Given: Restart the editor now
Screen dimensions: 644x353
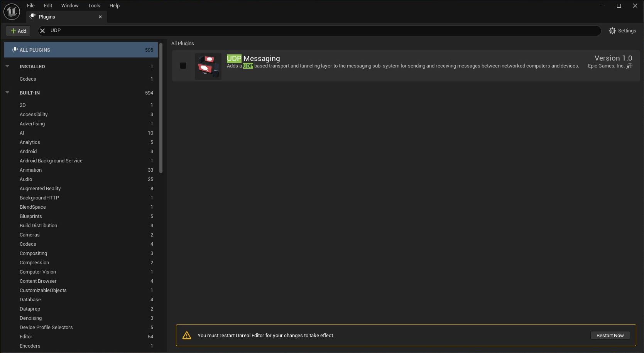Looking at the screenshot, I should click(610, 335).
